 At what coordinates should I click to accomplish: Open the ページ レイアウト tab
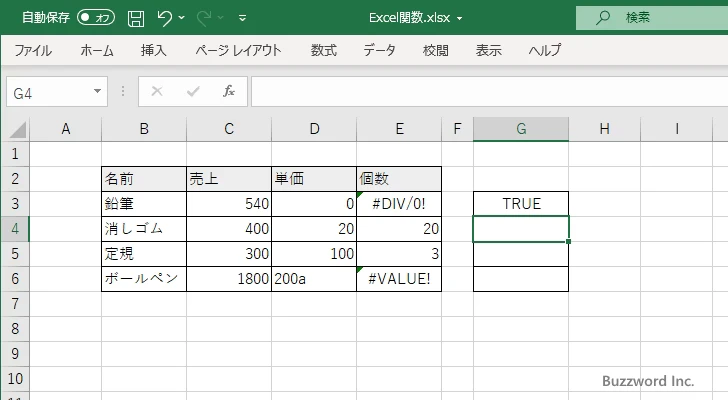click(238, 50)
